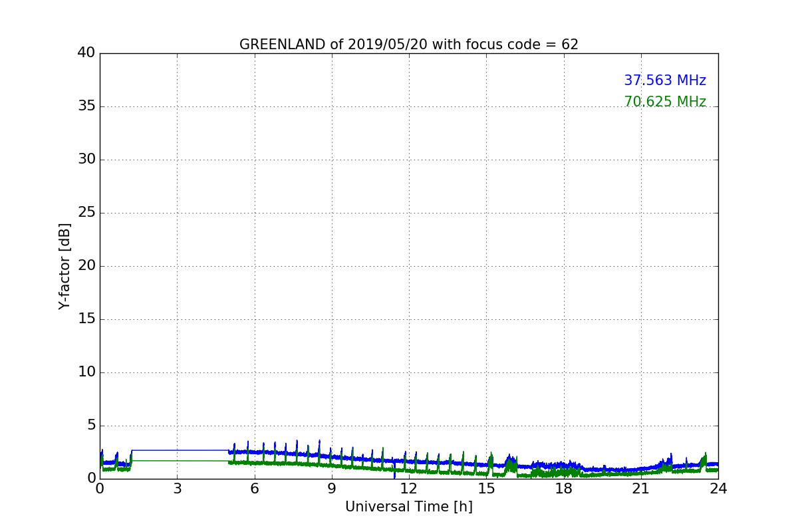Click the y-axis tick label '10'
798x532 pixels.
point(86,372)
